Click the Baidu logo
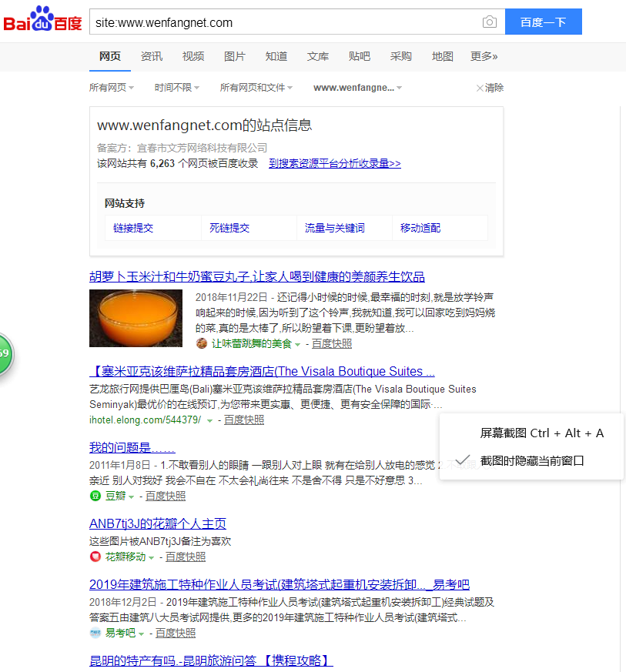The width and height of the screenshot is (626, 672). tap(42, 20)
